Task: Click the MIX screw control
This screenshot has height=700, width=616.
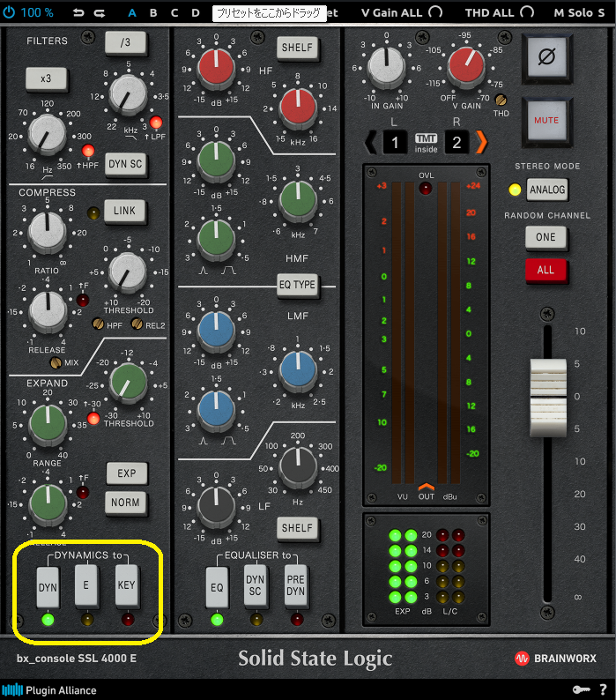Action: click(56, 362)
